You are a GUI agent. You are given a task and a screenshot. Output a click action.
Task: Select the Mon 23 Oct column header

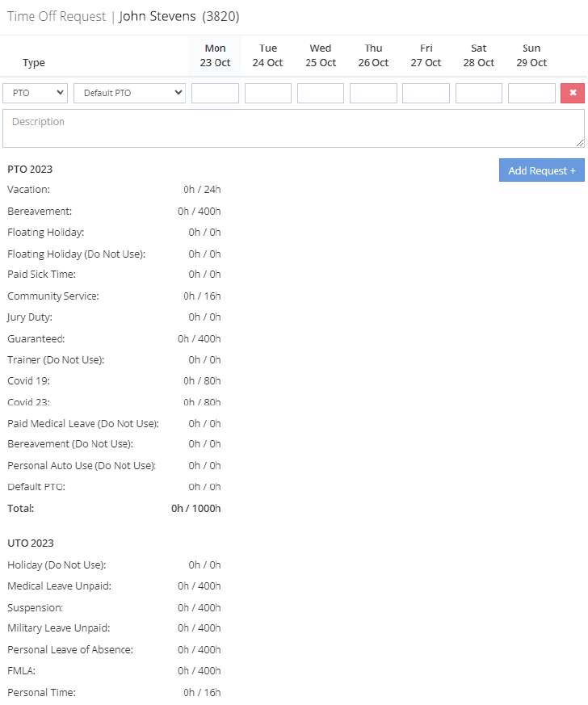coord(215,54)
